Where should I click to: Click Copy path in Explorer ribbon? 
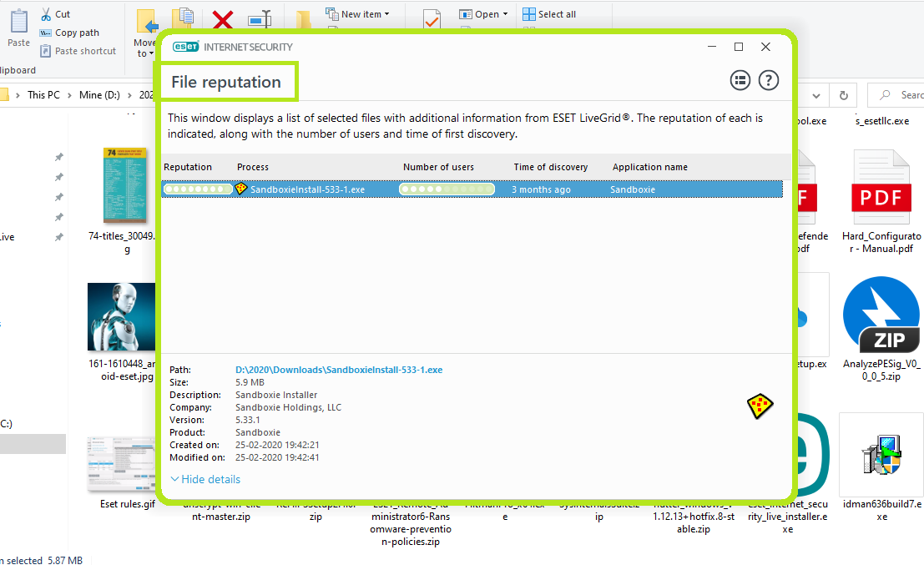[69, 33]
